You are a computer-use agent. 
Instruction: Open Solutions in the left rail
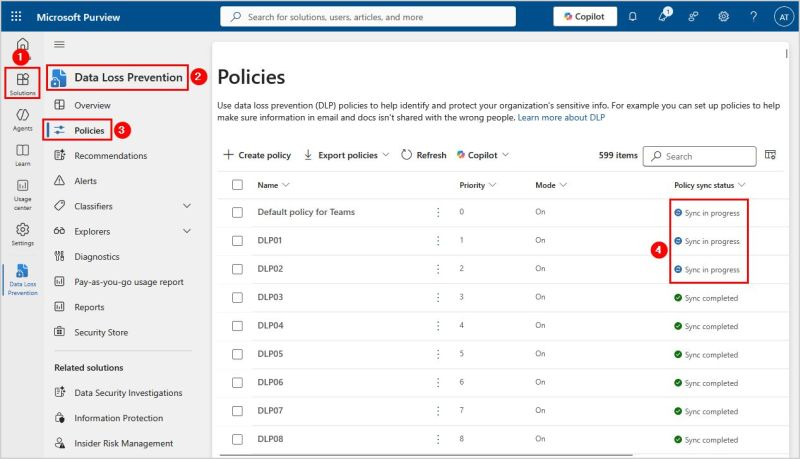22,84
